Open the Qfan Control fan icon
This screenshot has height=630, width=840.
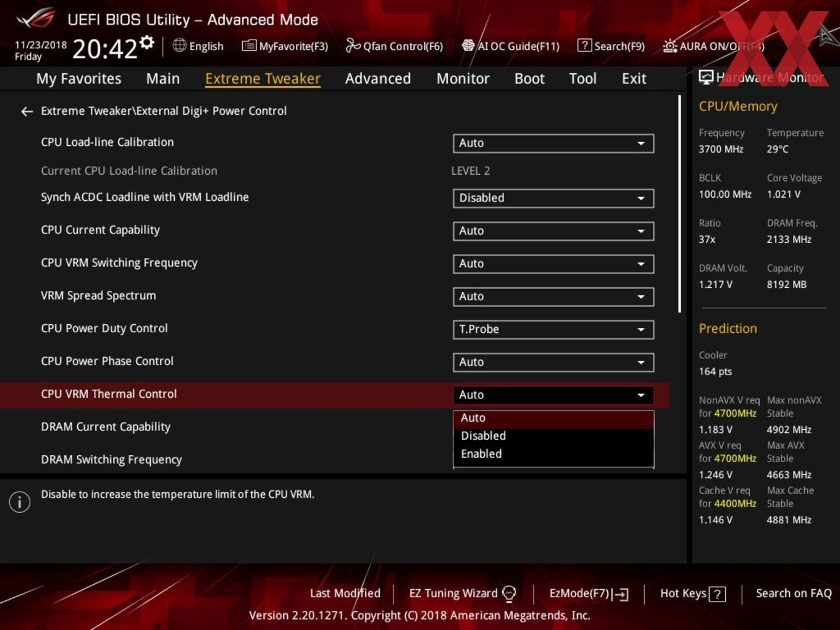tap(353, 45)
